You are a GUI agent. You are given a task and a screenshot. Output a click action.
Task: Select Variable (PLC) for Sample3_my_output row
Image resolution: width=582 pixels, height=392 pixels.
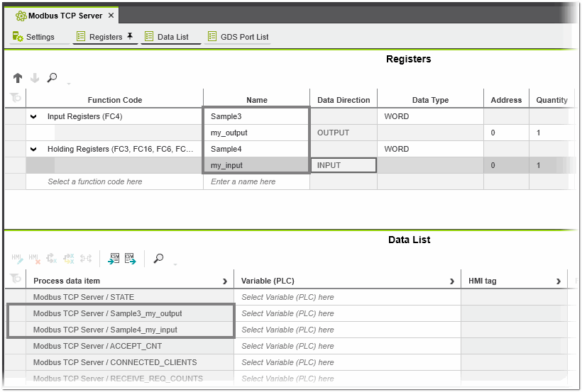pos(287,313)
